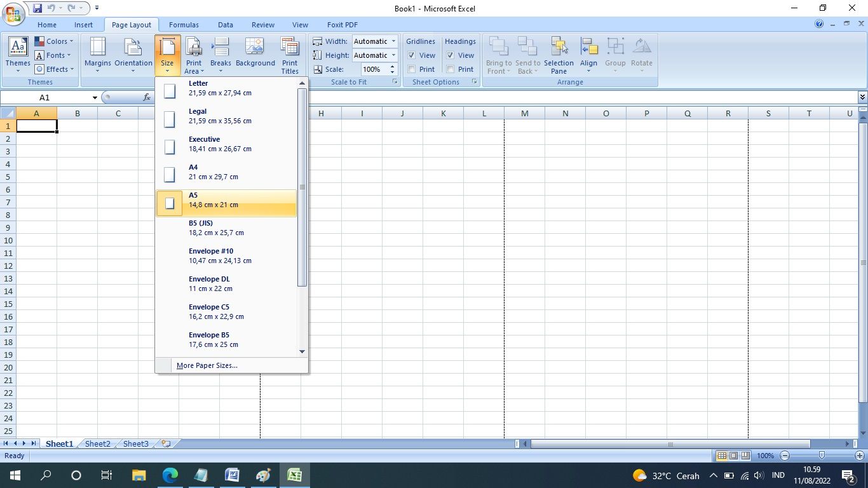Toggle Gridlines View checkbox

click(x=412, y=55)
